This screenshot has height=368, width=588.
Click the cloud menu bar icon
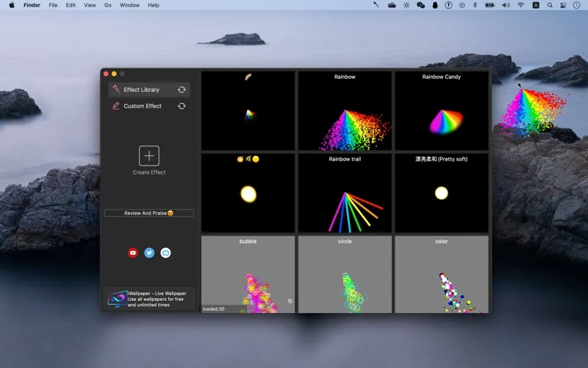(x=392, y=5)
